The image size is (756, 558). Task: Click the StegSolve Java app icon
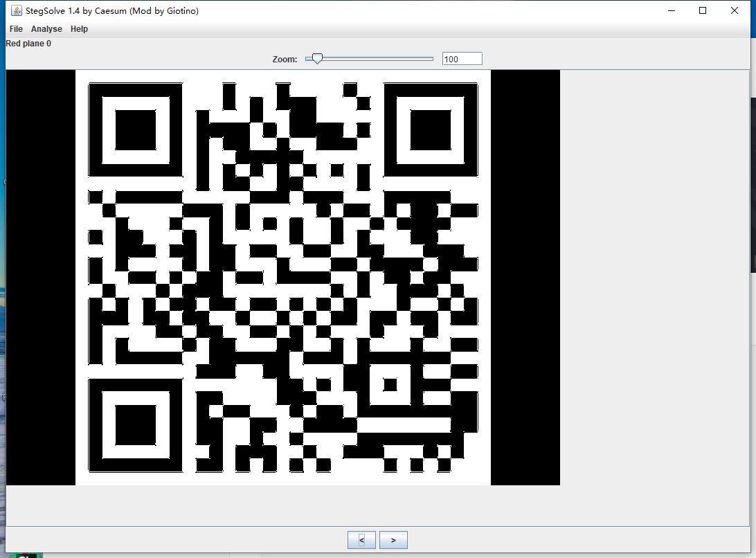click(x=17, y=10)
